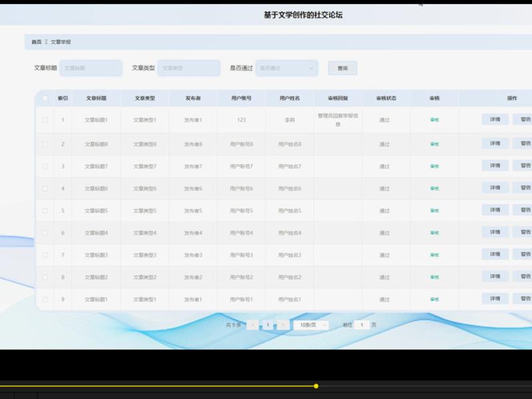View 详情 for row 文章标题8
Viewport: 532px width, 399px height.
pyautogui.click(x=495, y=144)
